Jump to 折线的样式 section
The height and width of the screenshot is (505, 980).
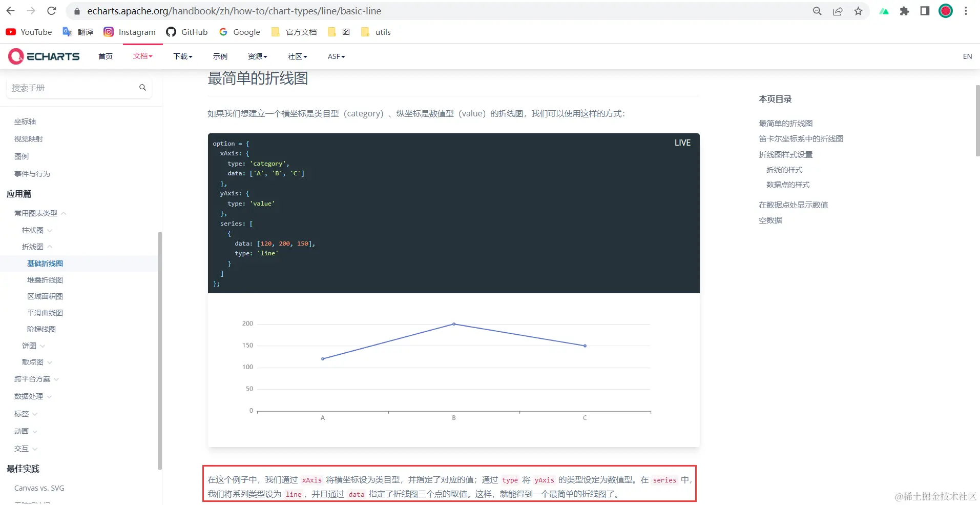[784, 170]
